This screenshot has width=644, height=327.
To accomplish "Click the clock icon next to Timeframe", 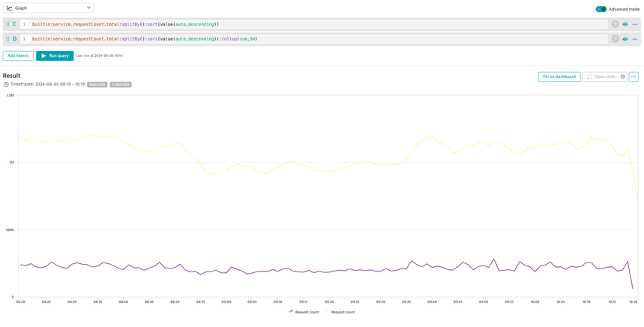I will pos(6,85).
